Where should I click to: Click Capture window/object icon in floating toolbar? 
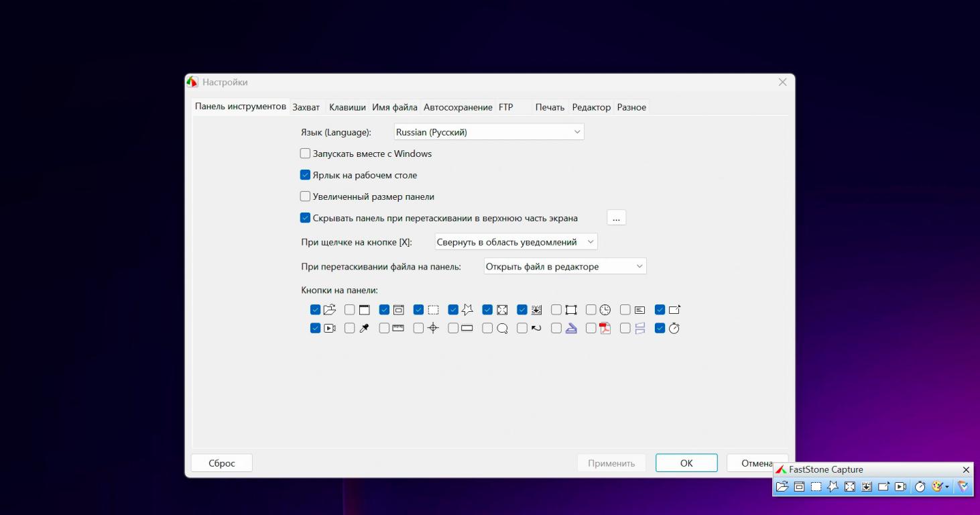pyautogui.click(x=799, y=487)
